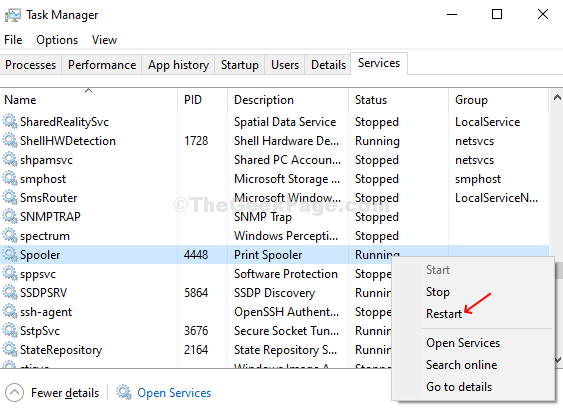Click the SSDPSRV service gear icon
Image resolution: width=563 pixels, height=414 pixels.
pos(10,293)
